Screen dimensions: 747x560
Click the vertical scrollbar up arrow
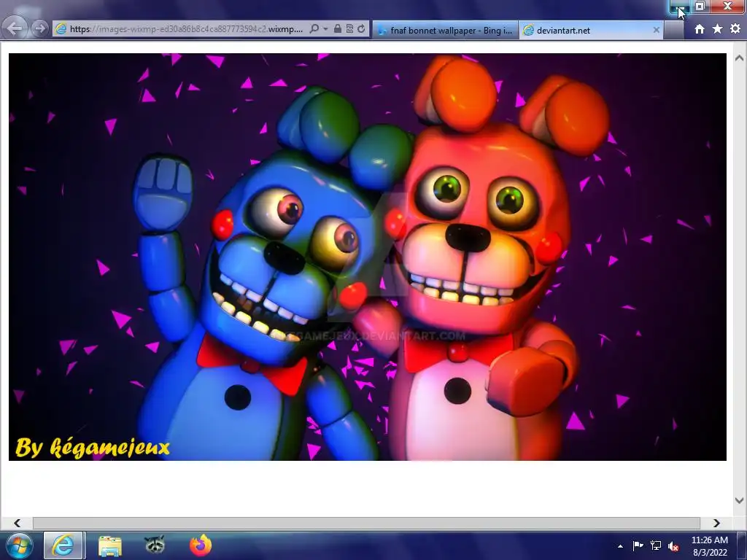coord(740,58)
